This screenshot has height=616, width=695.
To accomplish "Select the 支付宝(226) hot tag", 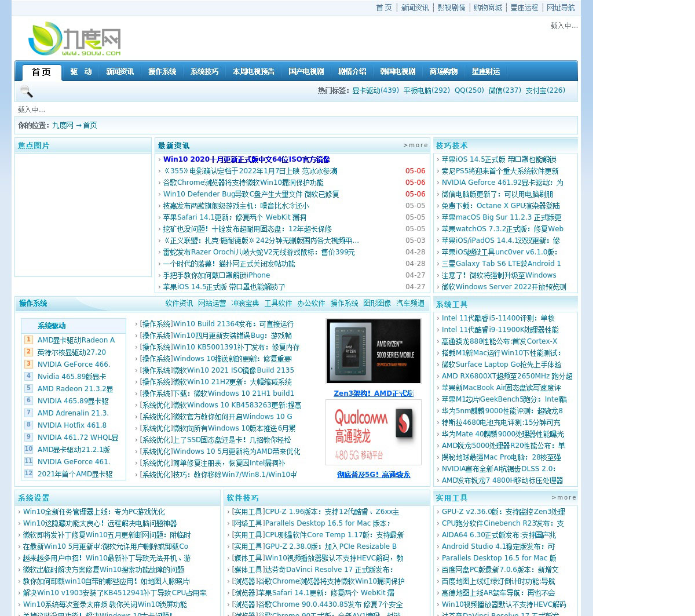I will pos(545,90).
